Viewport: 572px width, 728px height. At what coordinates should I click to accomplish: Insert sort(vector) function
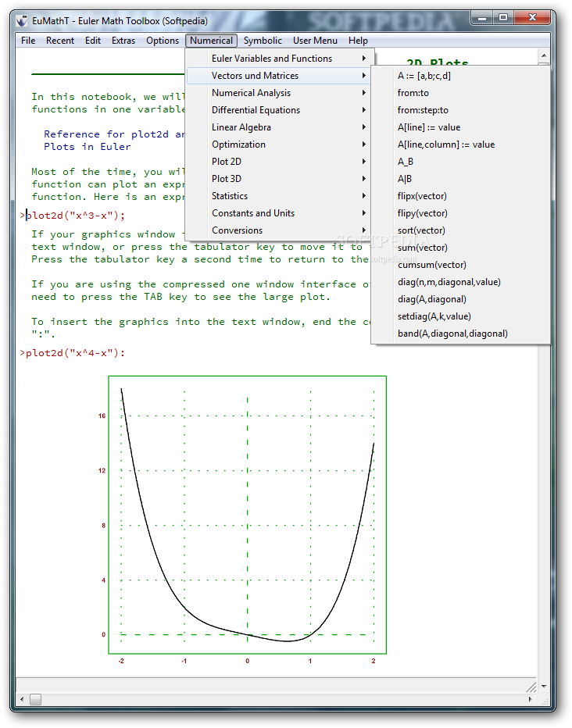point(460,230)
